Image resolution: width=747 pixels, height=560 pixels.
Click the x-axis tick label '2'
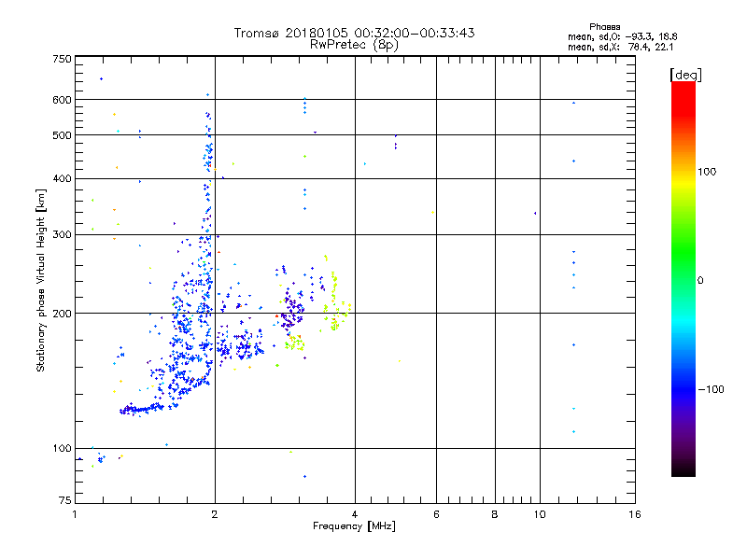point(215,514)
